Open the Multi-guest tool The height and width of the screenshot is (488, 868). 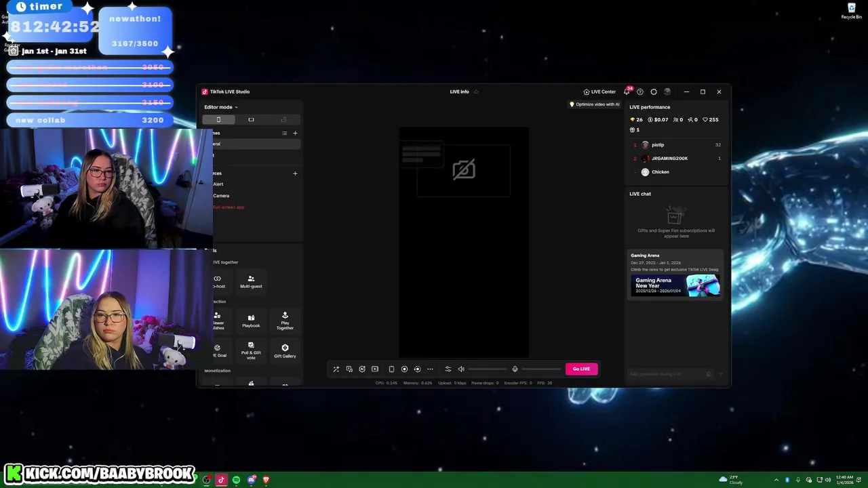pos(251,282)
